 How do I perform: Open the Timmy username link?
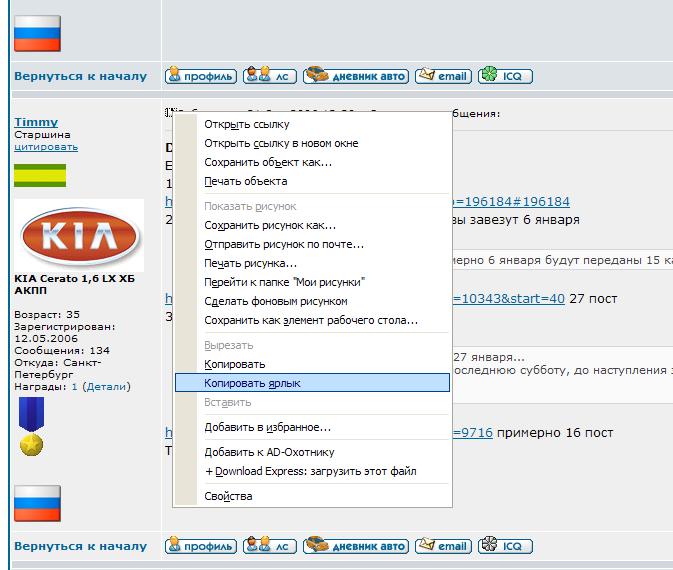(x=36, y=122)
